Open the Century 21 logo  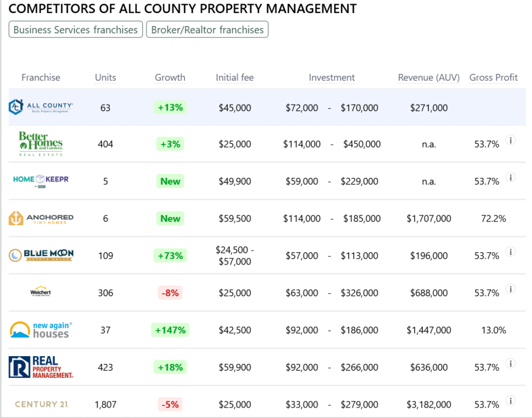[42, 404]
